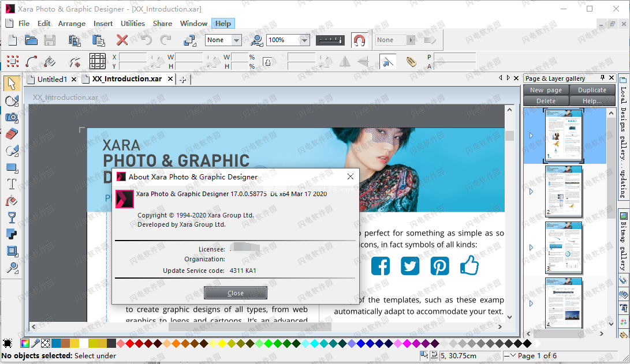The height and width of the screenshot is (364, 630).
Task: Expand page 3 layers triangle
Action: click(x=531, y=247)
